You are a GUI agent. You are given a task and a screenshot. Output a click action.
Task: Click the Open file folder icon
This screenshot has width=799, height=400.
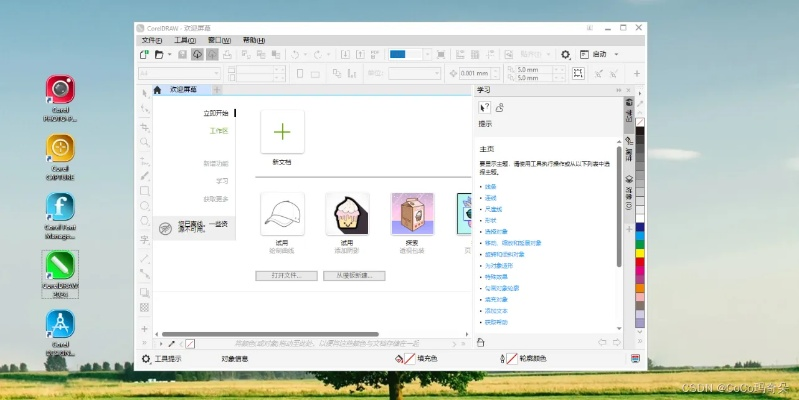click(x=157, y=54)
